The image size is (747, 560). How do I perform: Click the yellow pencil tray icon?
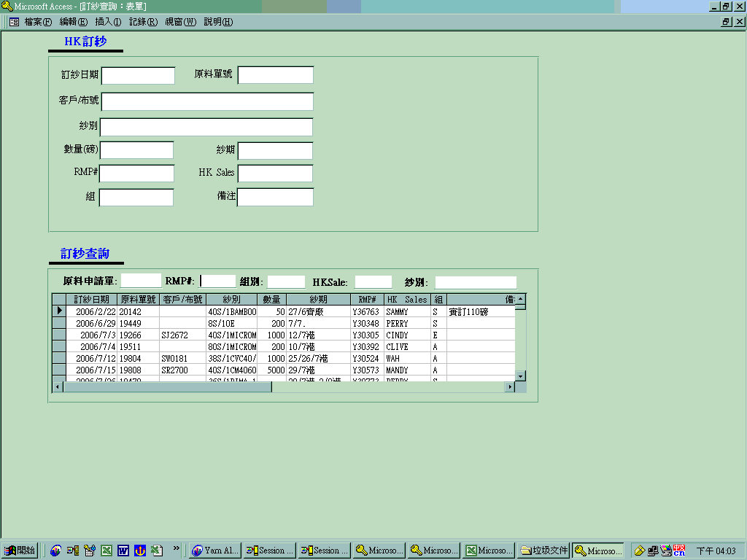click(x=640, y=551)
